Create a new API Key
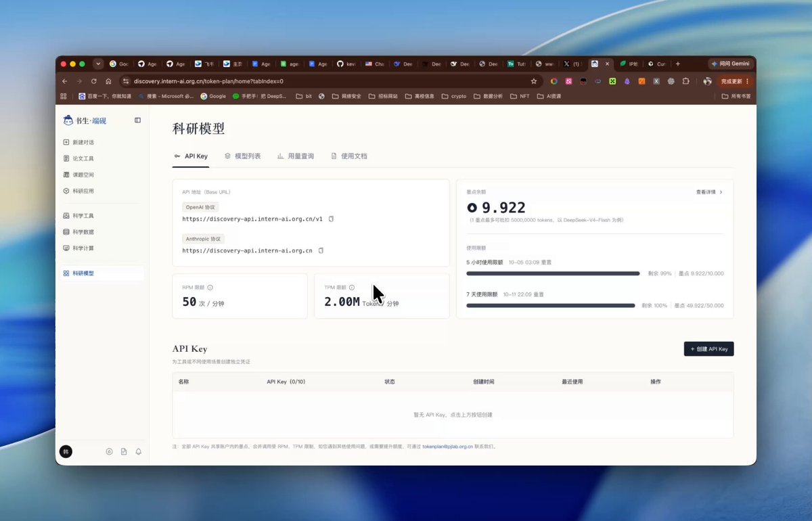This screenshot has height=521, width=812. 708,349
